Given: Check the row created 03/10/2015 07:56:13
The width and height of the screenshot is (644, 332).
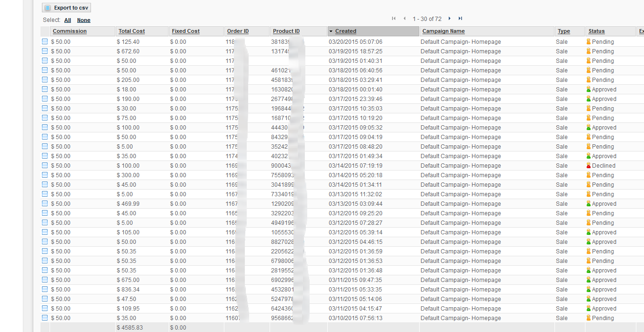Looking at the screenshot, I should tap(45, 318).
